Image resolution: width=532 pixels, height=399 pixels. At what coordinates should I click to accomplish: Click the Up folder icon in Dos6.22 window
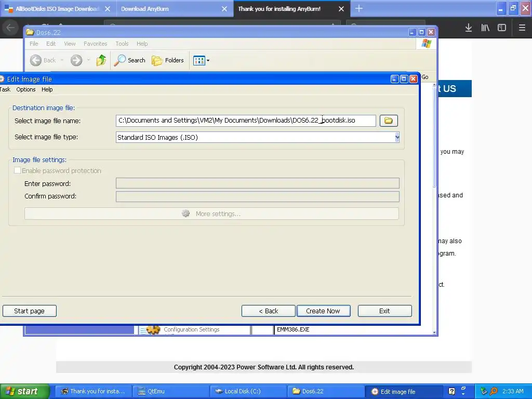click(x=101, y=60)
